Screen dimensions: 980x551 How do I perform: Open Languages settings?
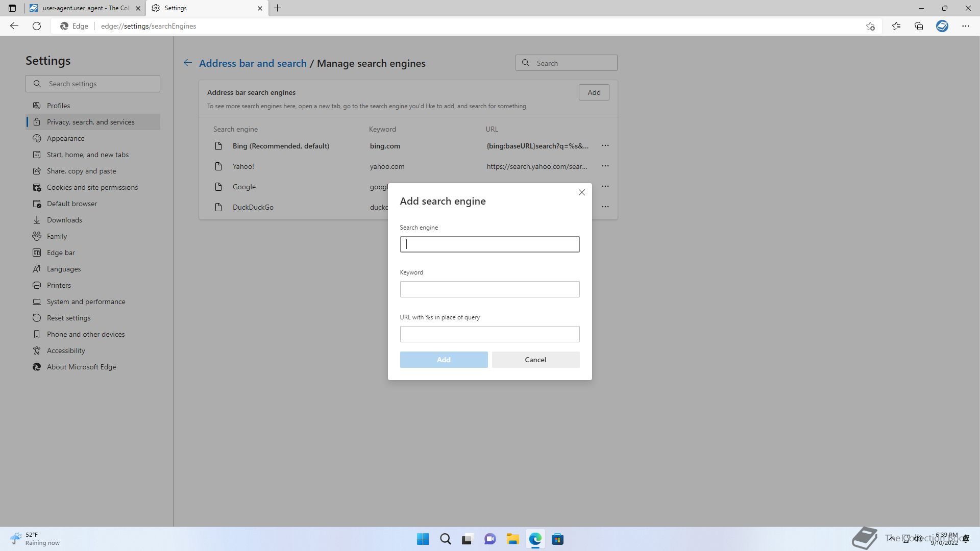(x=93, y=269)
